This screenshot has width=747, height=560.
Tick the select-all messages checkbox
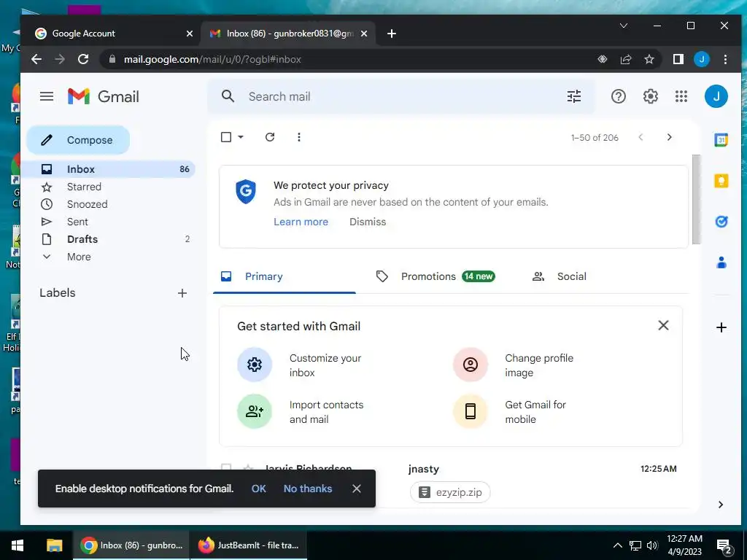point(226,137)
